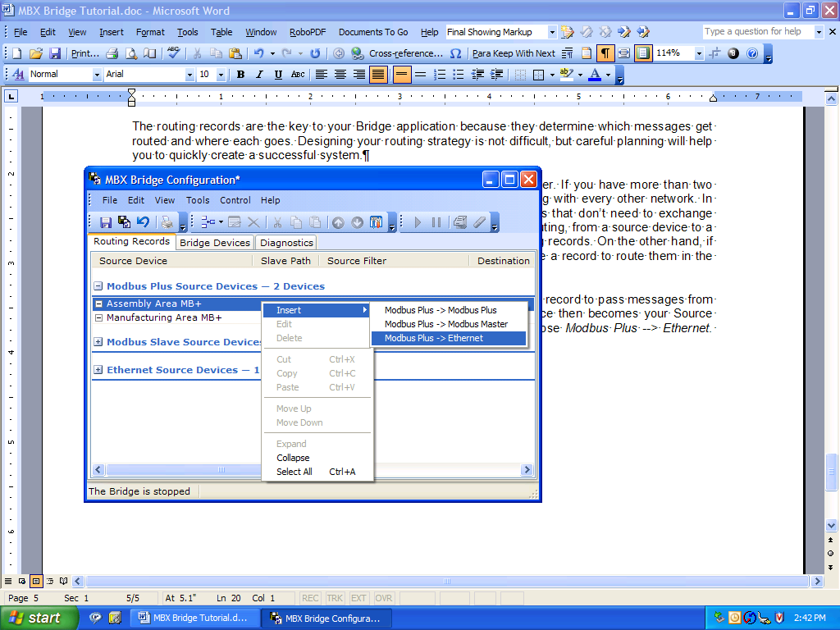
Task: Toggle Justify text alignment
Action: click(x=378, y=75)
